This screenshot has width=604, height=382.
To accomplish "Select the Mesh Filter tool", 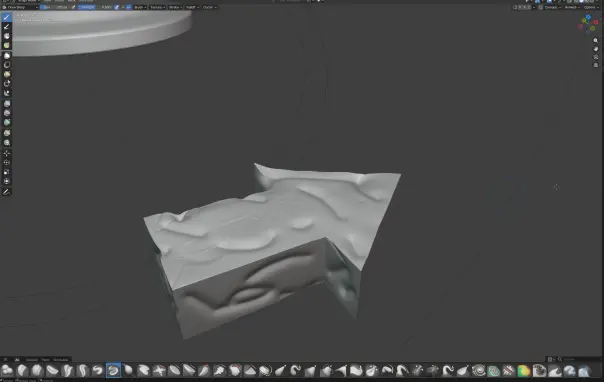I will (x=7, y=103).
